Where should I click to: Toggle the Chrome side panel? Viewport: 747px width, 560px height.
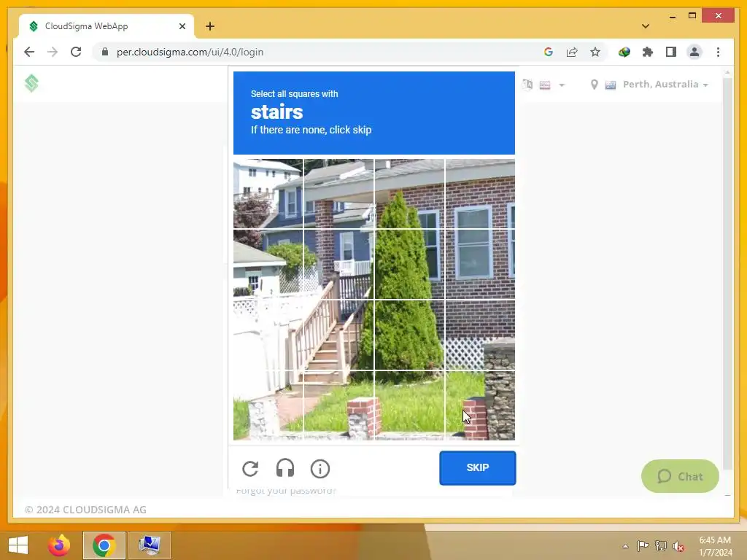click(x=671, y=52)
